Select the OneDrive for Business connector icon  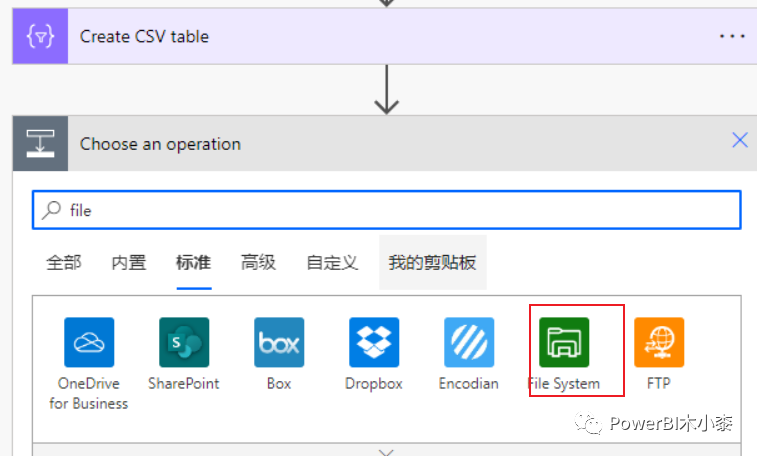click(89, 342)
